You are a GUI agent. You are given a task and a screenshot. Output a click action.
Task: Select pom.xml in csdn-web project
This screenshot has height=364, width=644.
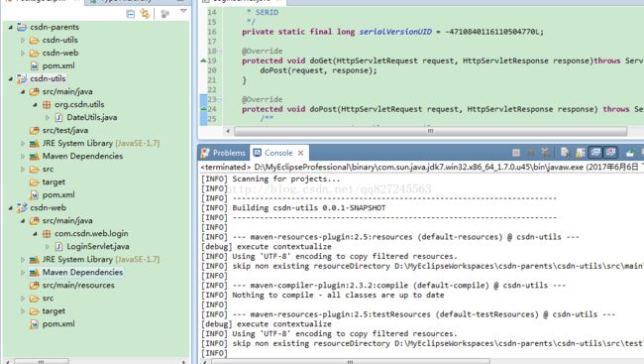pyautogui.click(x=58, y=324)
